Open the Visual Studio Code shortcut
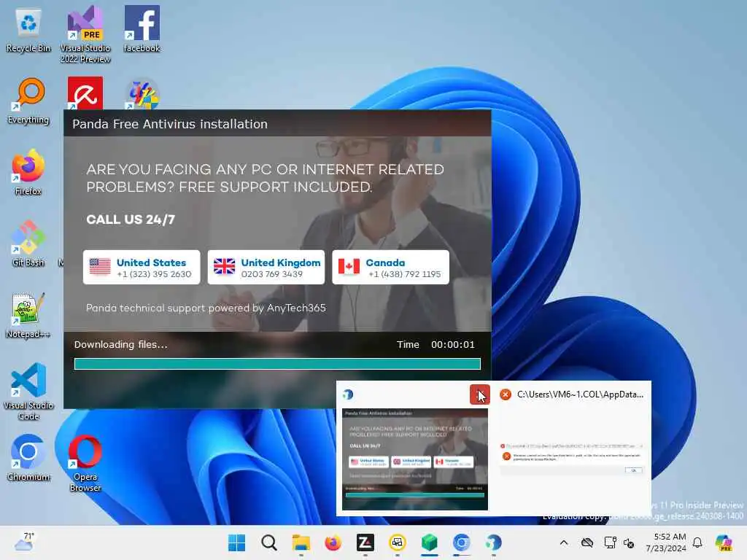 (x=28, y=392)
